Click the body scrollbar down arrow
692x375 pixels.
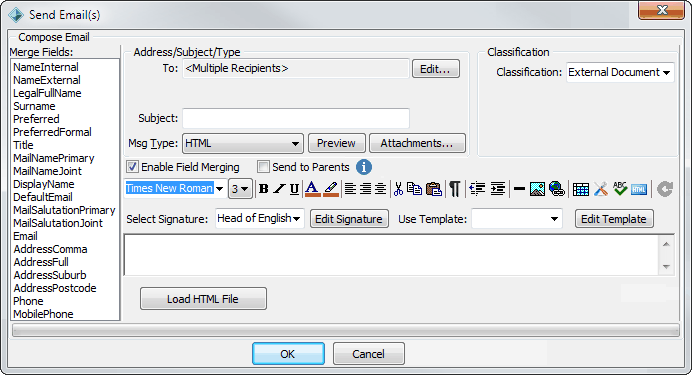666,266
